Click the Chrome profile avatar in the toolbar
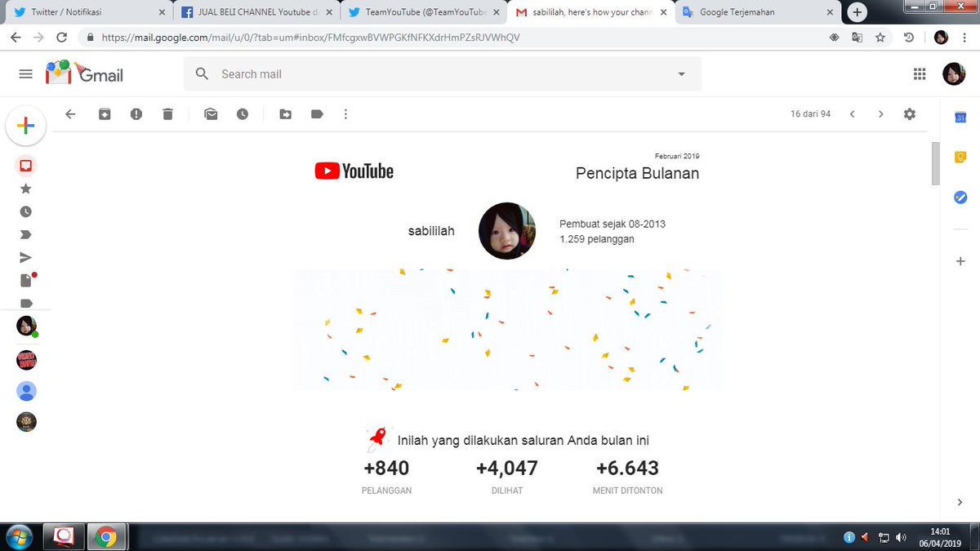Screen dimensions: 980x551 click(941, 38)
